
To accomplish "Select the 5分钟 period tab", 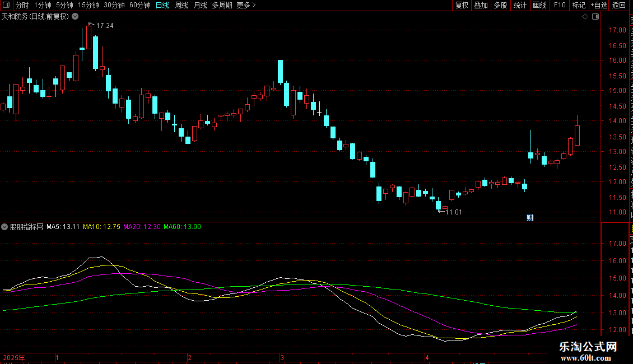I will (x=64, y=5).
